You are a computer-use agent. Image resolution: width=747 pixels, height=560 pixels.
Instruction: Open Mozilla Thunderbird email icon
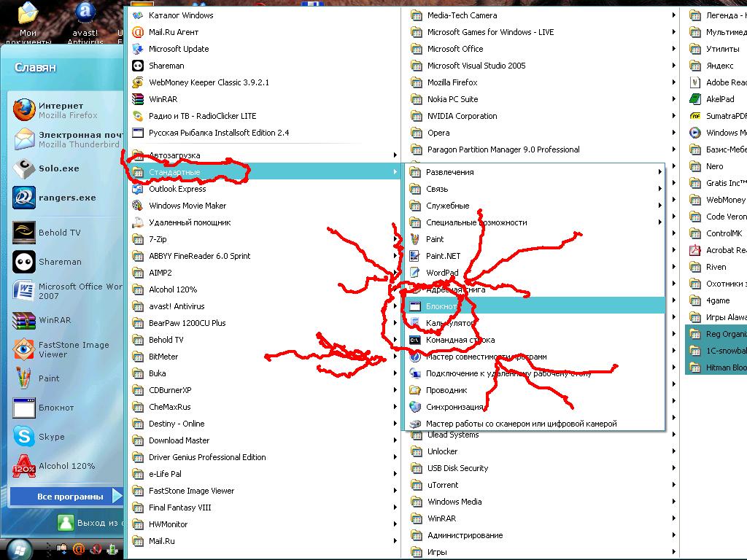24,139
